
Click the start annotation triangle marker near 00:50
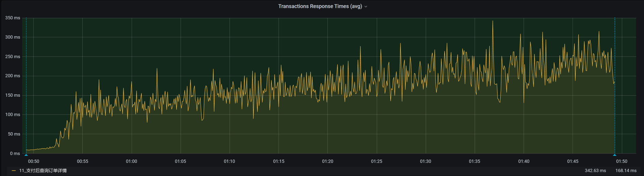click(26, 155)
